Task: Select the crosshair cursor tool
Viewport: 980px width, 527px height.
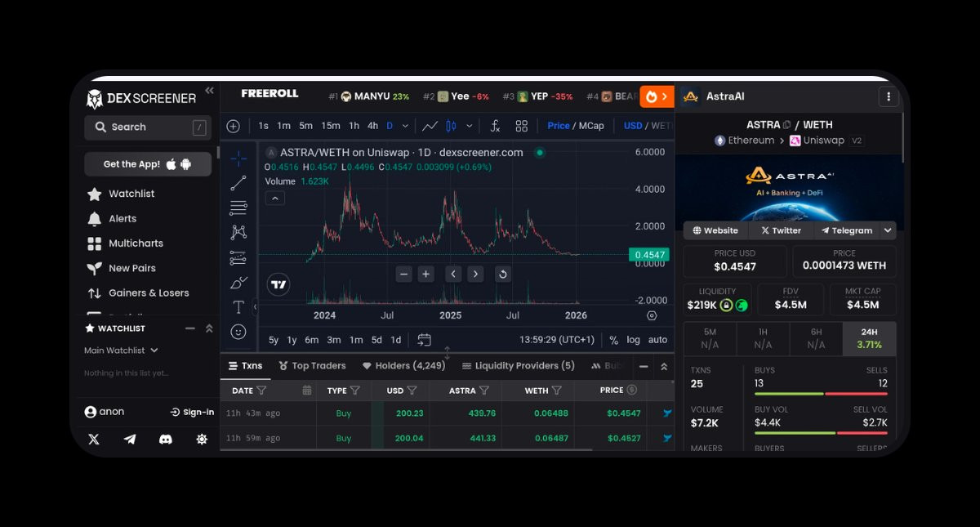Action: point(238,158)
